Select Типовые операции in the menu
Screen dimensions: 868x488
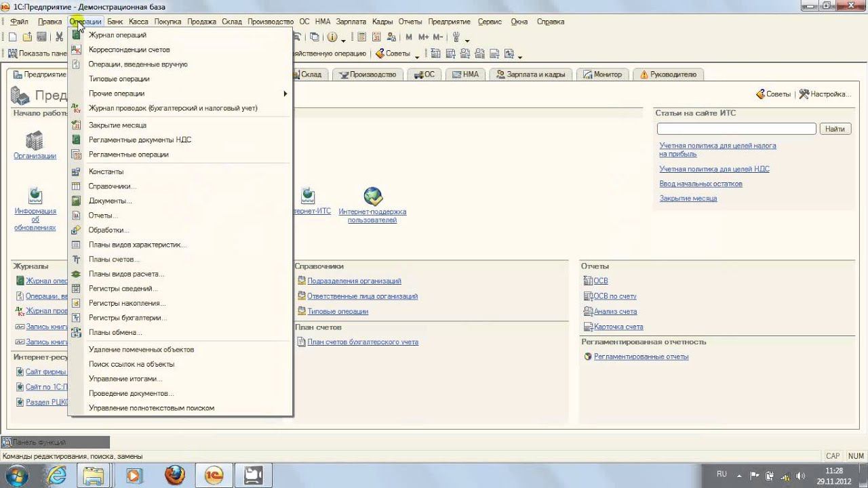pos(180,79)
